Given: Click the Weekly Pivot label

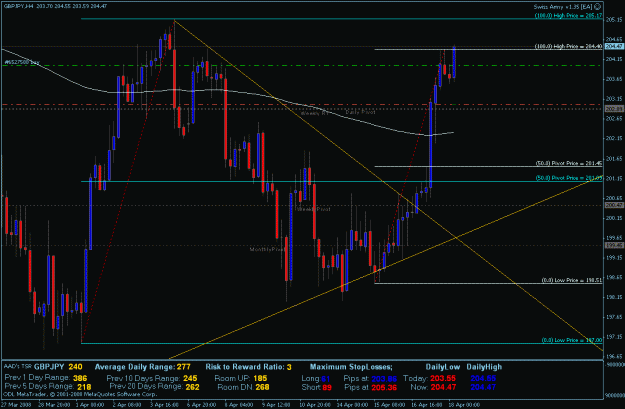Looking at the screenshot, I should pos(313,209).
